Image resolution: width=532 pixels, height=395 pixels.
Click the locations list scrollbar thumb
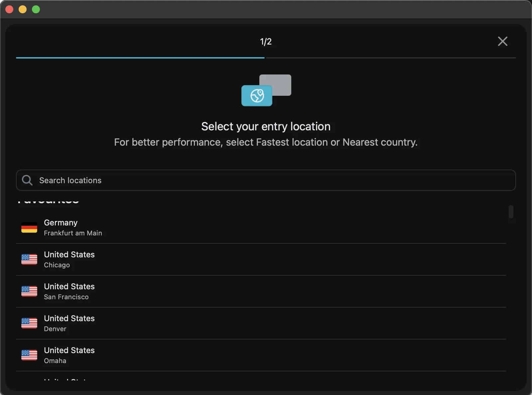[511, 212]
